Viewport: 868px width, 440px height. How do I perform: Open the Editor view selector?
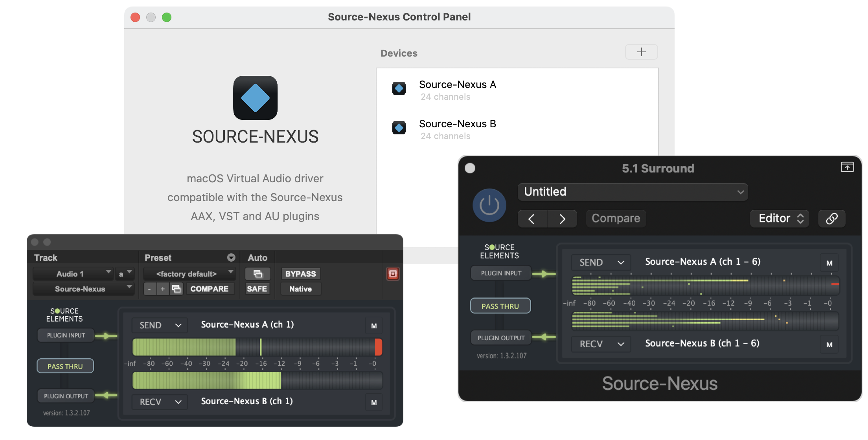tap(780, 218)
